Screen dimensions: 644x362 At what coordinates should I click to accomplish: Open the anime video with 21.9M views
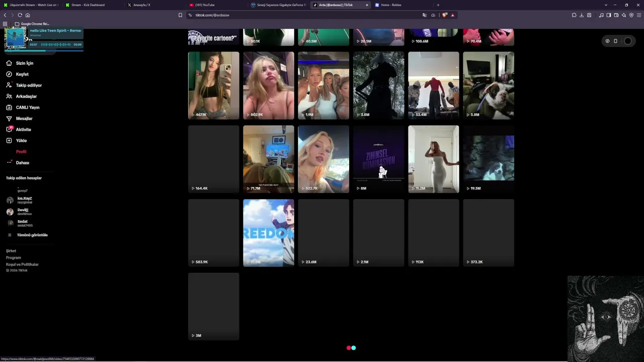click(269, 233)
